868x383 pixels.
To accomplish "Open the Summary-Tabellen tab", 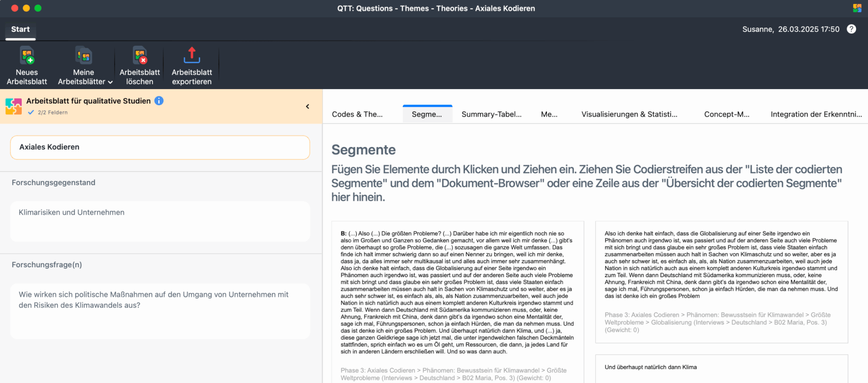I will [x=491, y=114].
